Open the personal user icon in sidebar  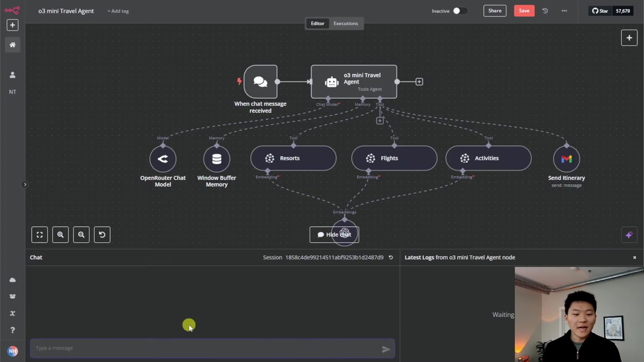(x=12, y=75)
